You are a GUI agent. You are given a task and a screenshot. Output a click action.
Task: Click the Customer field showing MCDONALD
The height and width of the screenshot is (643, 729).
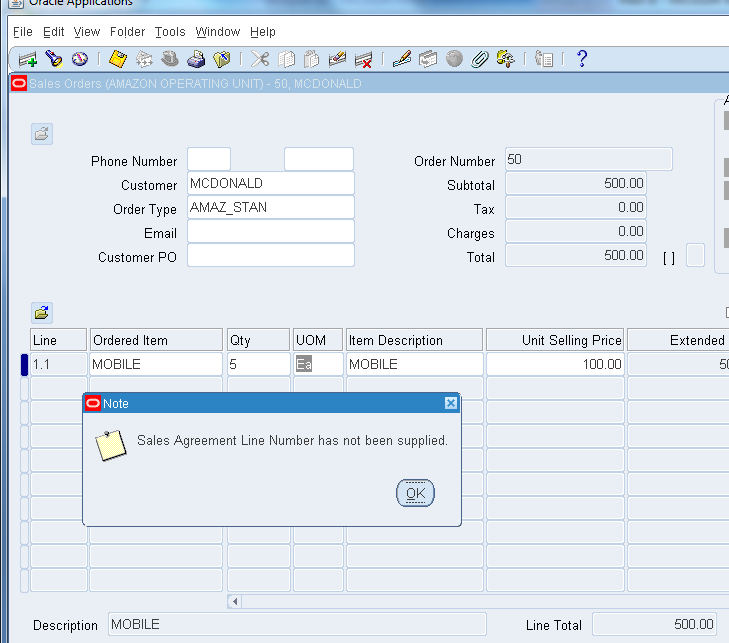(271, 184)
